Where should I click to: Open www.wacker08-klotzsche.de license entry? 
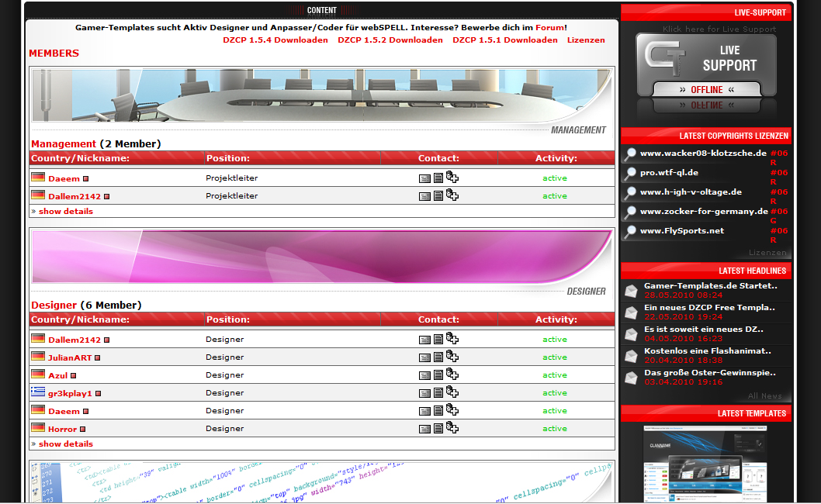[x=703, y=154]
